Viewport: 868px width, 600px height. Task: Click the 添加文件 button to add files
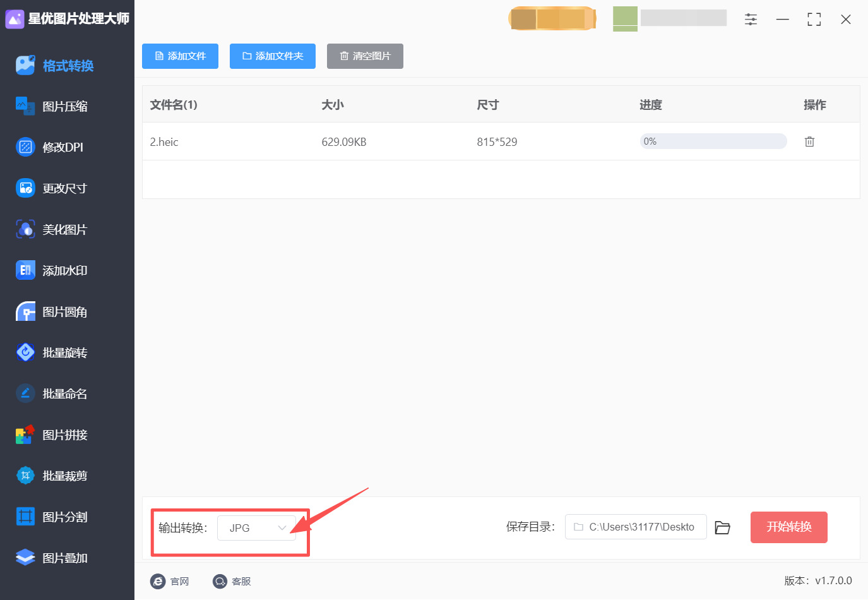pyautogui.click(x=180, y=56)
